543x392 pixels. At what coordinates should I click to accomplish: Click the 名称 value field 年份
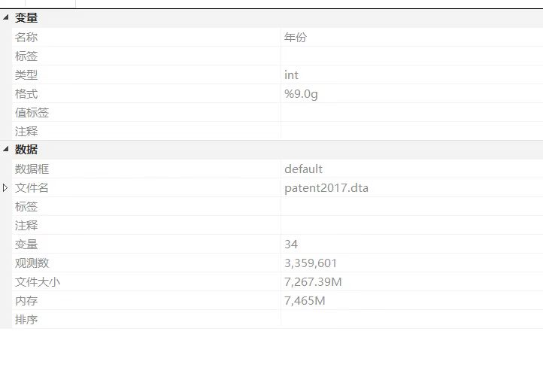[x=296, y=37]
